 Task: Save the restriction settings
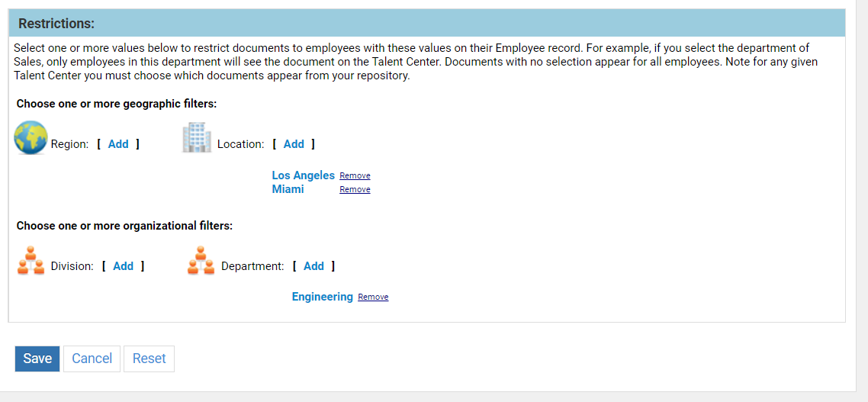pyautogui.click(x=37, y=359)
